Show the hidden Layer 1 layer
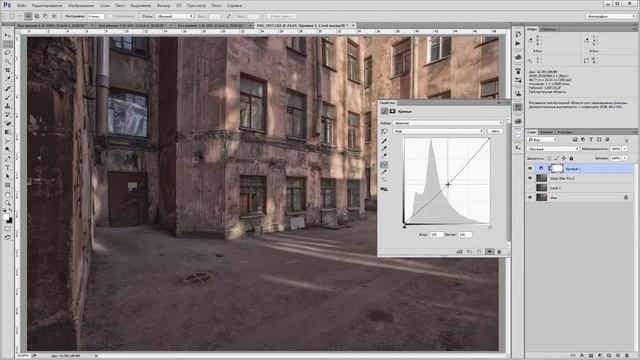This screenshot has height=360, width=640. coord(530,188)
